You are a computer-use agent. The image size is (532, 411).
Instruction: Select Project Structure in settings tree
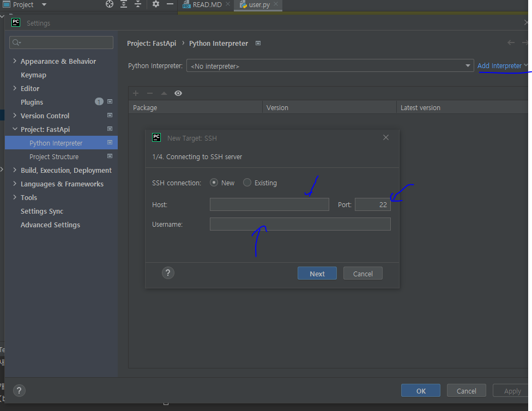pos(54,157)
